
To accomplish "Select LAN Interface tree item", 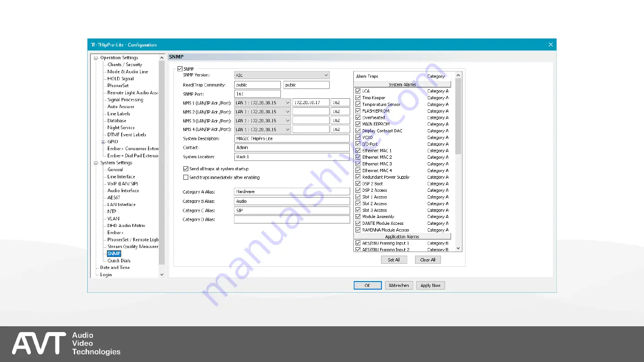I will 122,205.
